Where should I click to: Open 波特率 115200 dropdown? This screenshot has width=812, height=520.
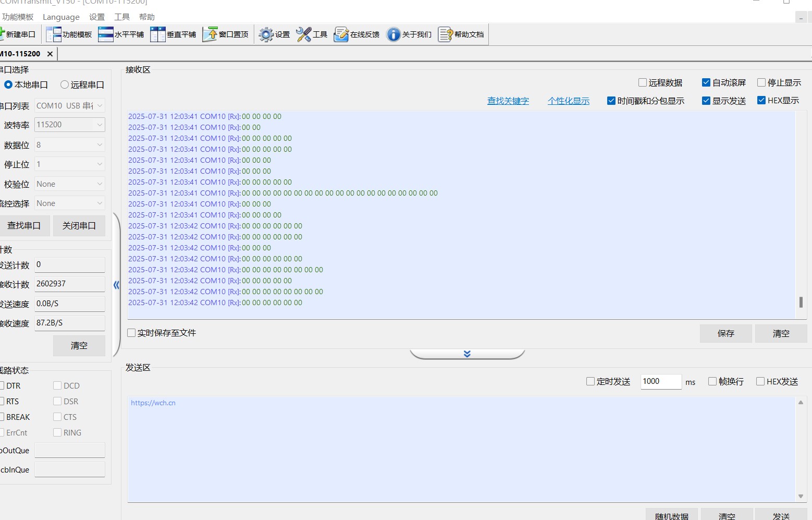coord(70,125)
